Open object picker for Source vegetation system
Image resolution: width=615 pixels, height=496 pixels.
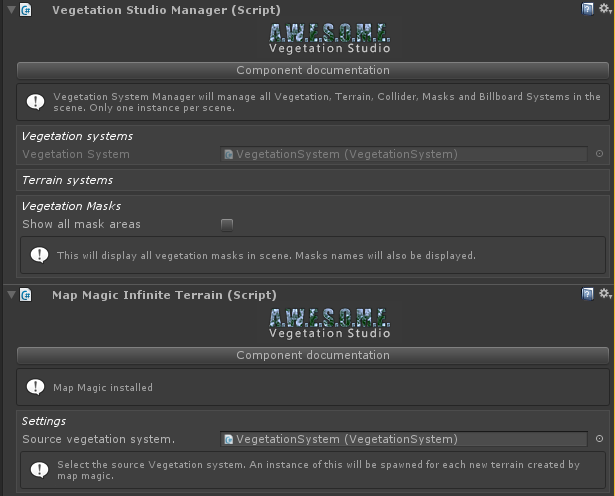599,439
